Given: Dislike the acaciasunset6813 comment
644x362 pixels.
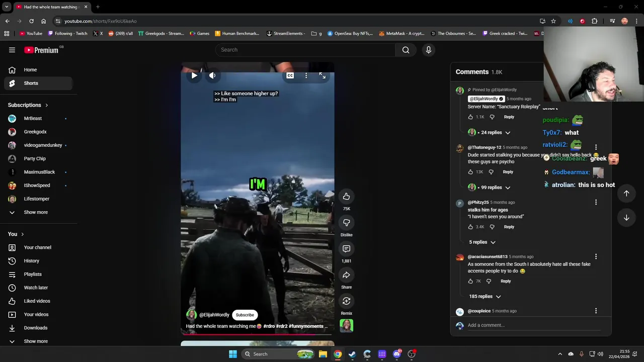Looking at the screenshot, I should coord(489,282).
